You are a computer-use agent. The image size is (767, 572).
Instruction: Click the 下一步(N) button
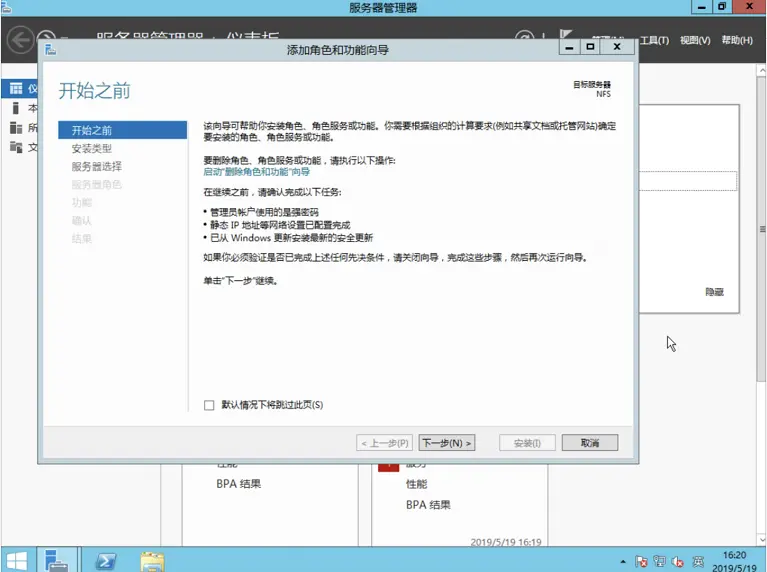click(x=447, y=443)
